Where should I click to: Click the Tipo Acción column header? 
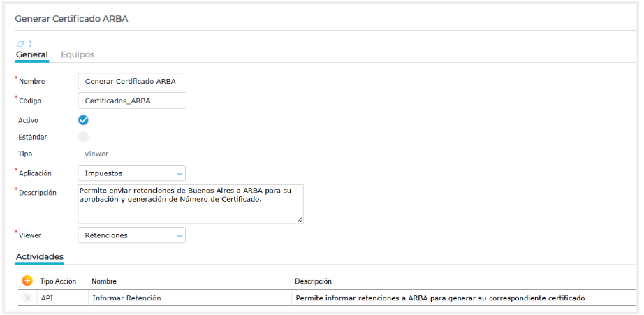coord(58,281)
